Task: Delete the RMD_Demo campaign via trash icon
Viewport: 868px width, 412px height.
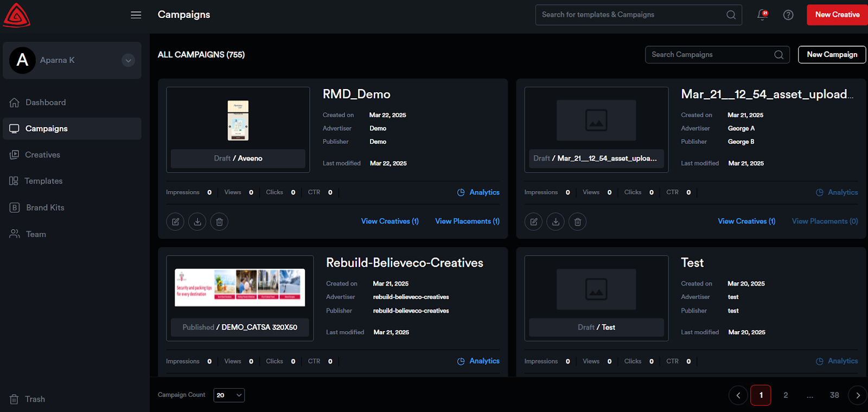Action: point(219,221)
